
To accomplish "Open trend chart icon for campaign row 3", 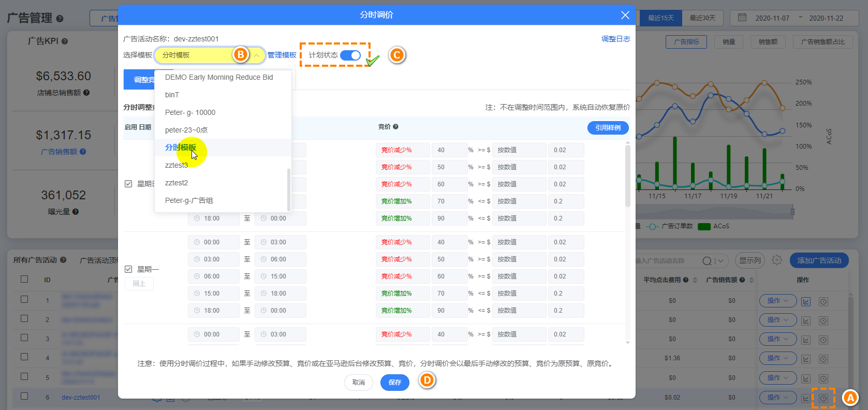I will (x=806, y=340).
